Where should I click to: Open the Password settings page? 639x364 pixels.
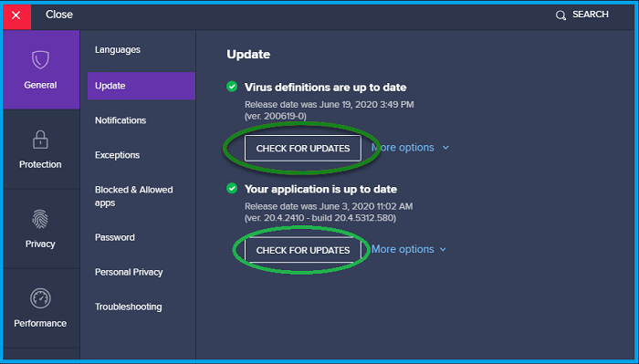click(115, 237)
